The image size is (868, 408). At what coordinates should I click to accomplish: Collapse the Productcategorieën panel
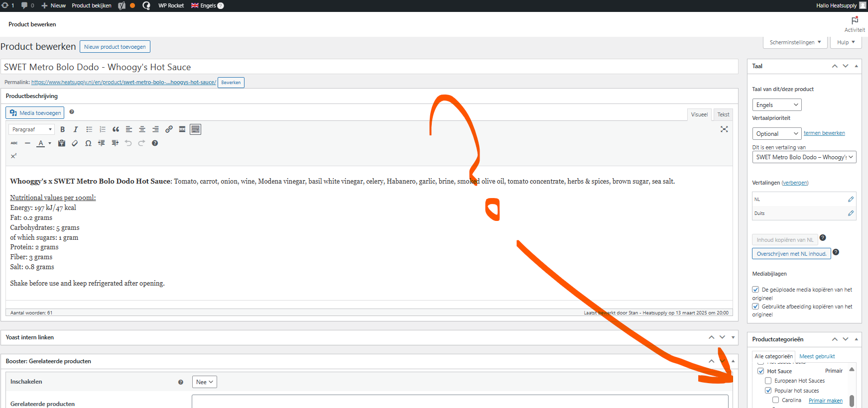(857, 339)
